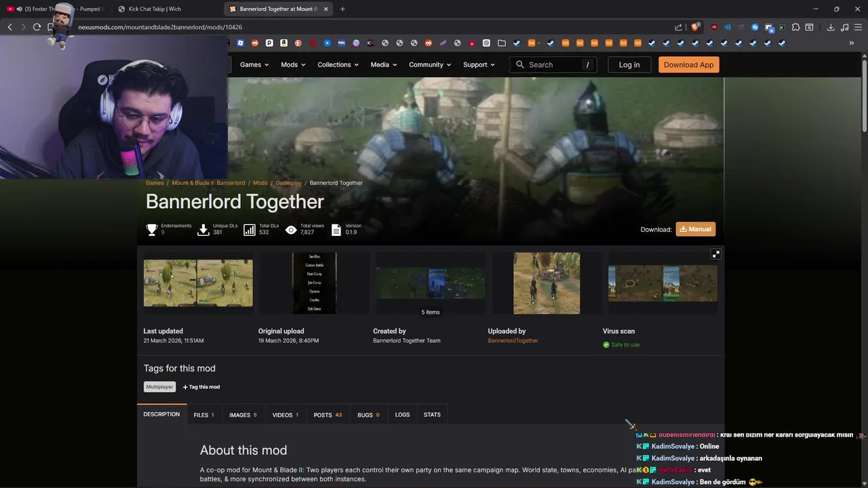The image size is (868, 488).
Task: Open the folder bookmark in the bookmarks bar
Action: pyautogui.click(x=502, y=43)
